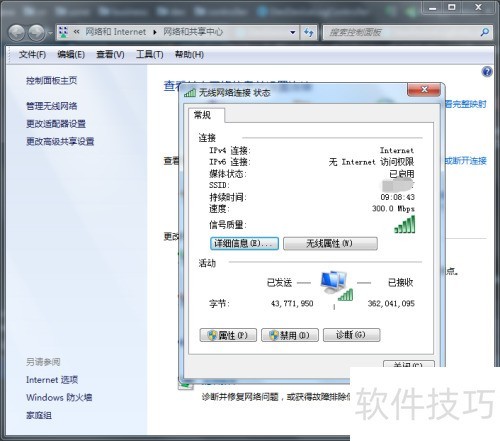Image resolution: width=500 pixels, height=441 pixels.
Task: Expand the address bar history dropdown
Action: [x=293, y=32]
